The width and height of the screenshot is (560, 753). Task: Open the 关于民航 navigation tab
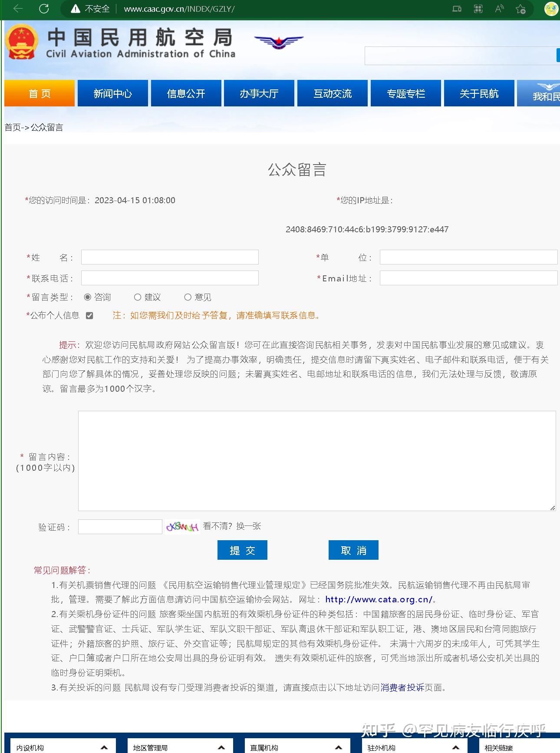tap(479, 93)
